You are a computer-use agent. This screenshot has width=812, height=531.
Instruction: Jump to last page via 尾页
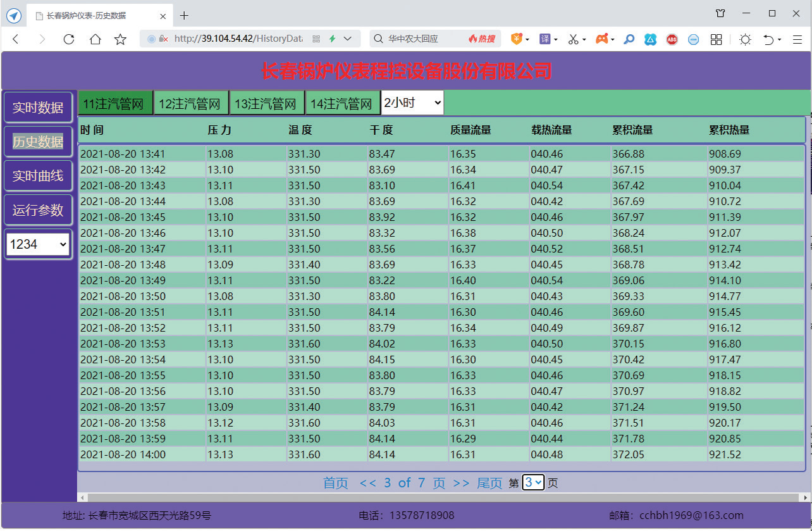tap(489, 483)
